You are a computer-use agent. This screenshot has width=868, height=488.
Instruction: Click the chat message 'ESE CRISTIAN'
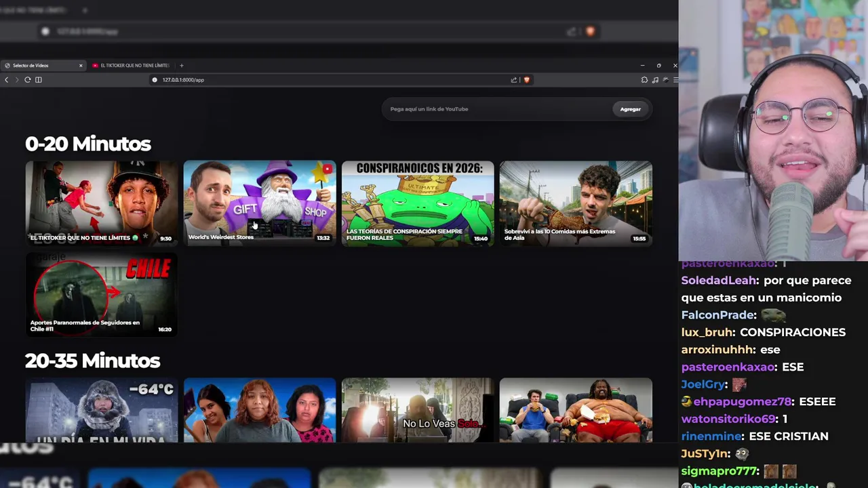(787, 436)
